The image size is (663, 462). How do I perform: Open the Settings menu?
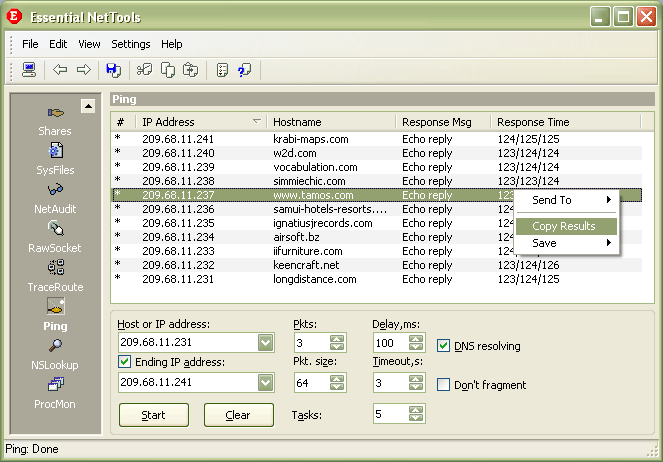point(131,44)
